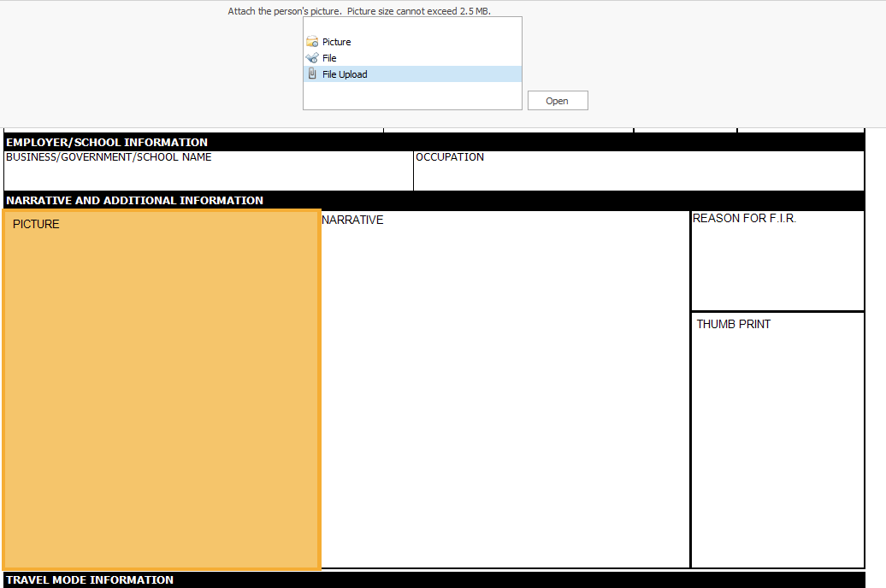Click the Occupation input field
Screen dimensions: 886x588
[638, 175]
